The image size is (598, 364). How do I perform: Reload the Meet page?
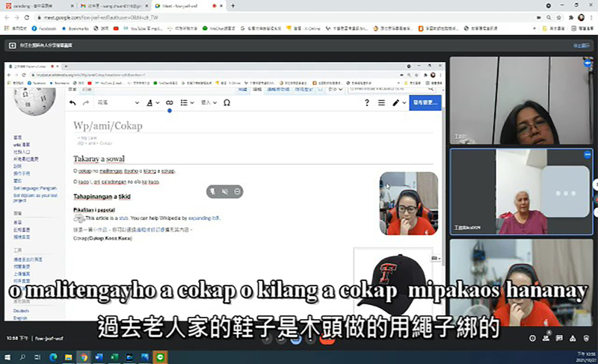tap(27, 17)
